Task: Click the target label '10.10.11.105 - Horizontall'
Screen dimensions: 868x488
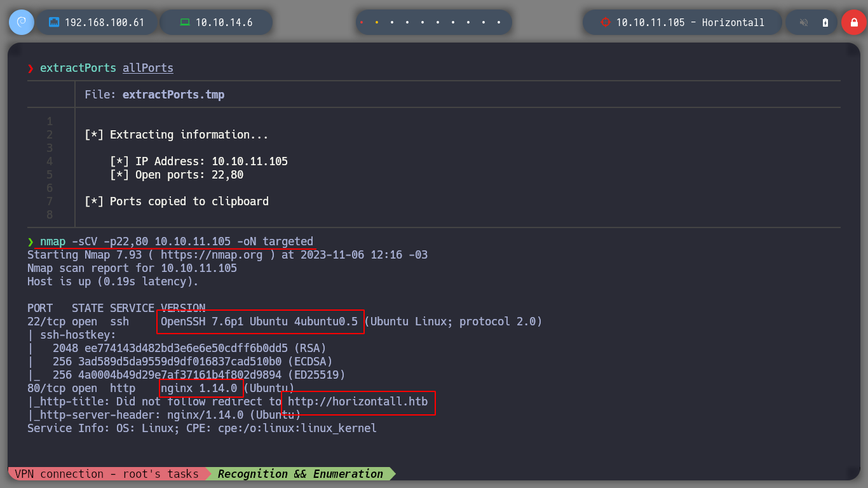Action: (x=690, y=22)
